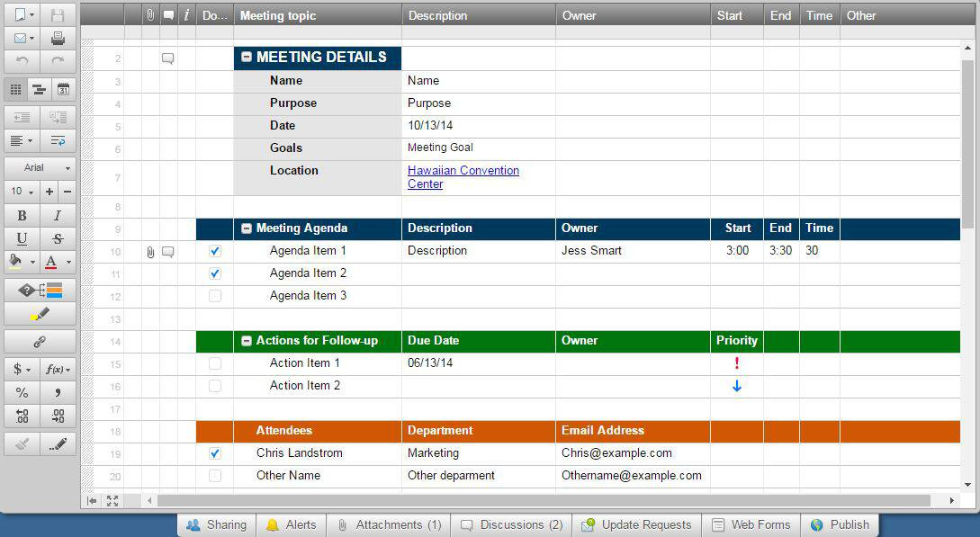Click the Indent row icon
The width and height of the screenshot is (980, 537).
pyautogui.click(x=58, y=117)
